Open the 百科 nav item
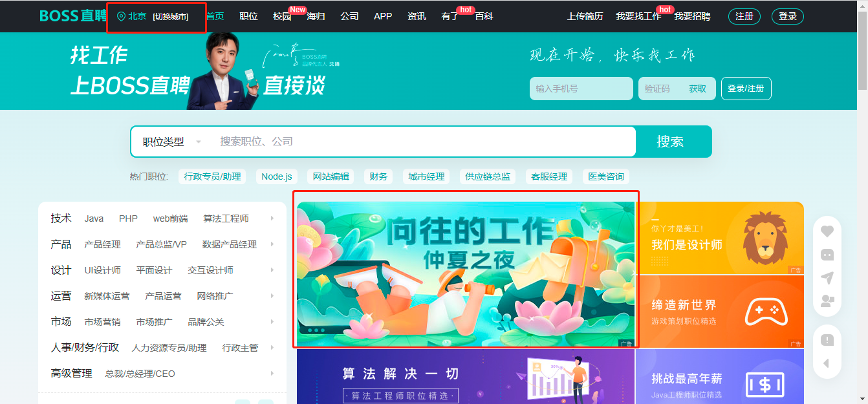Screen dimensions: 868x404 coord(484,16)
